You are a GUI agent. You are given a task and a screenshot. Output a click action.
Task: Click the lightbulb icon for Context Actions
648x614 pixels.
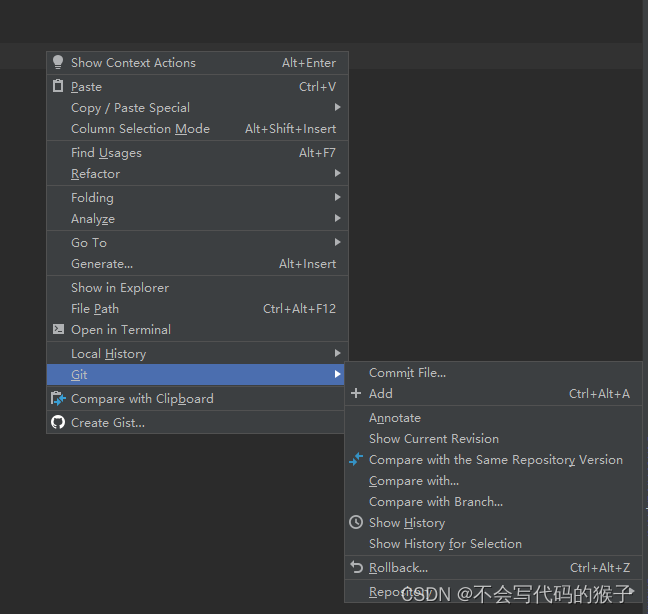coord(58,62)
